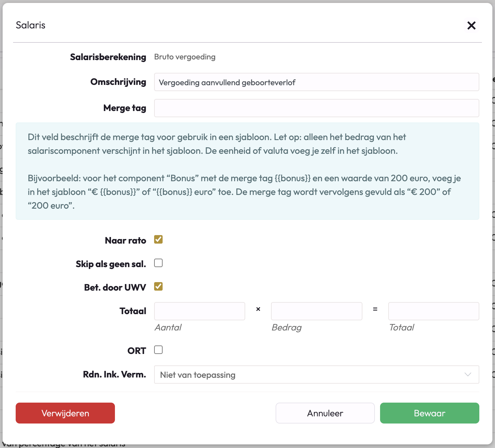The height and width of the screenshot is (448, 495).
Task: Focus the Totaal result field
Action: (433, 311)
